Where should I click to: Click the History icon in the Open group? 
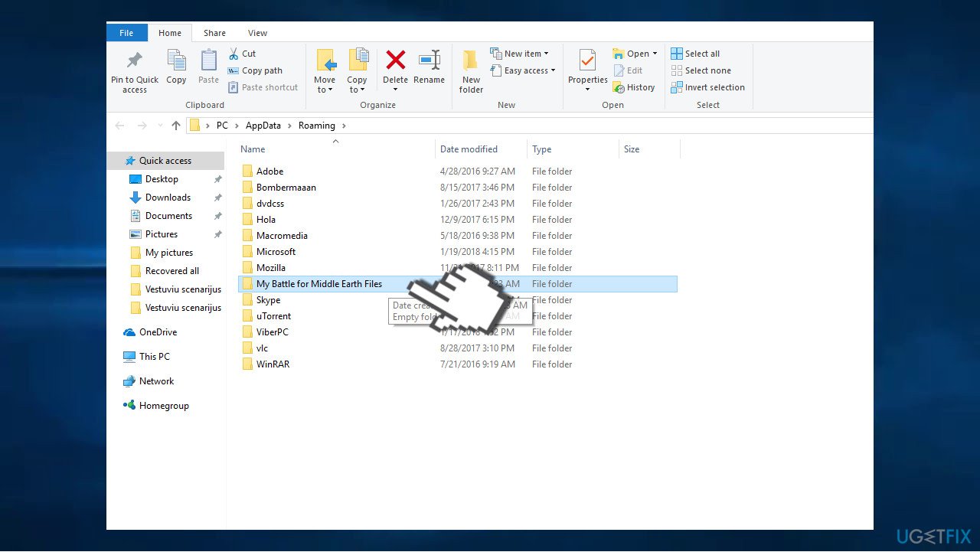[635, 87]
